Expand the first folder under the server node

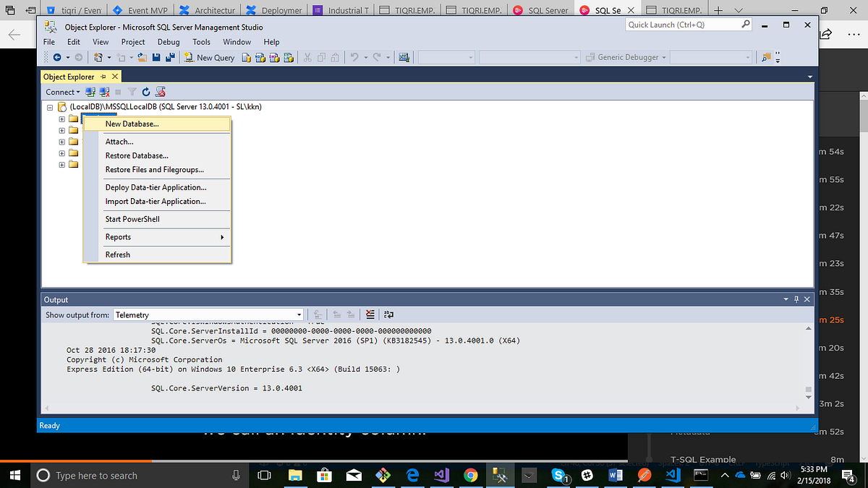(62, 119)
